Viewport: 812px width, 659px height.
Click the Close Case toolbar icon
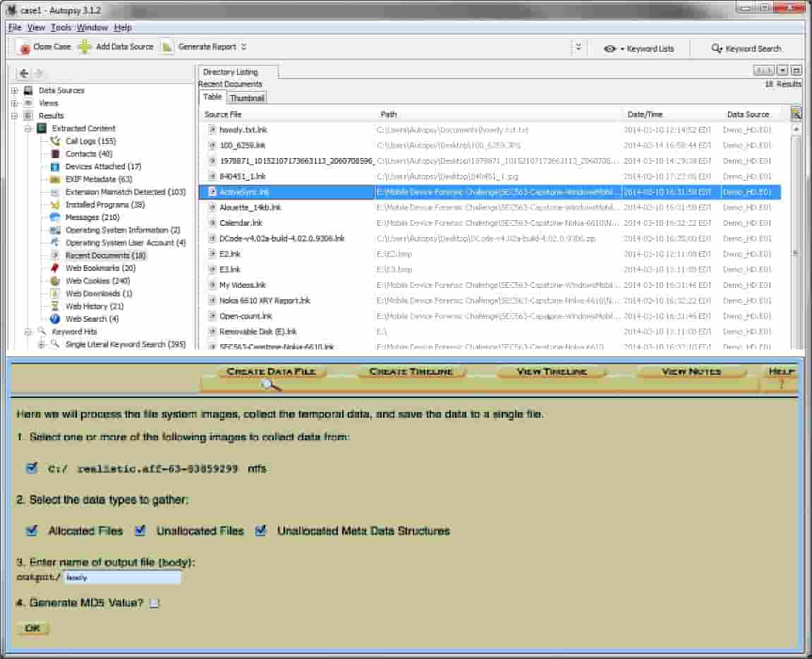(x=25, y=48)
